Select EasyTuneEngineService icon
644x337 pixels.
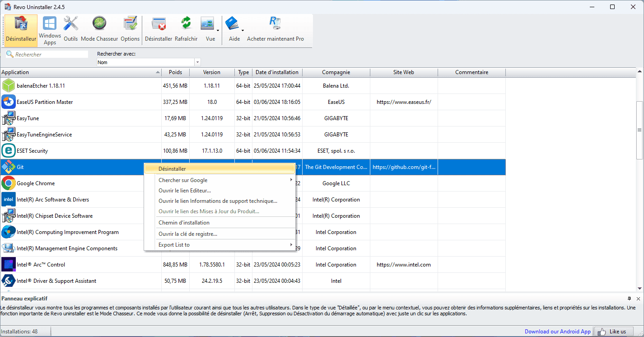[9, 134]
